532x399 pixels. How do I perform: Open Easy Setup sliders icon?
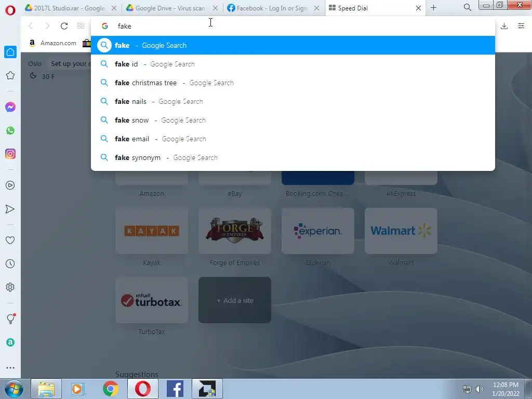click(521, 26)
